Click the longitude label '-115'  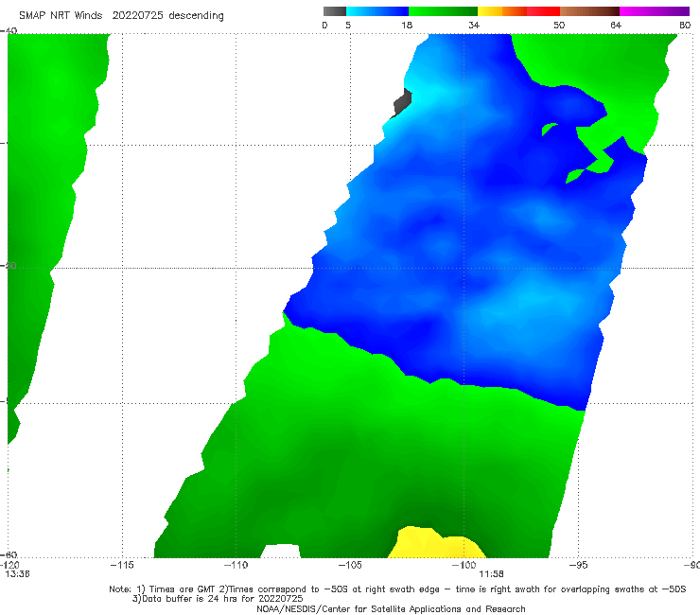[122, 565]
